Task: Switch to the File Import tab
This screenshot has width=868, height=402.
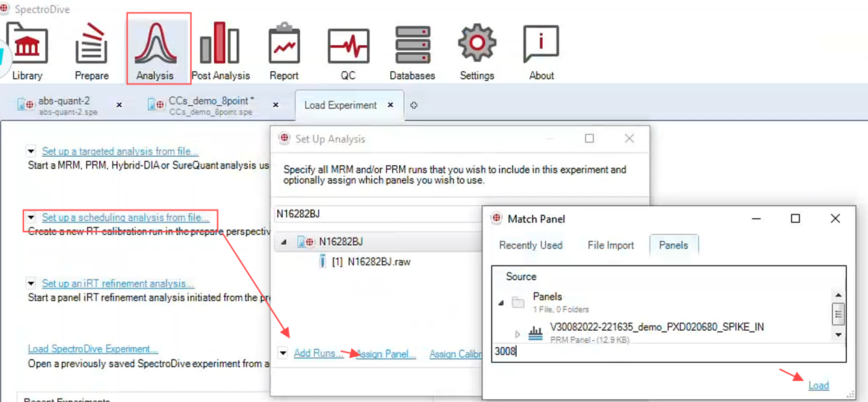Action: 611,245
